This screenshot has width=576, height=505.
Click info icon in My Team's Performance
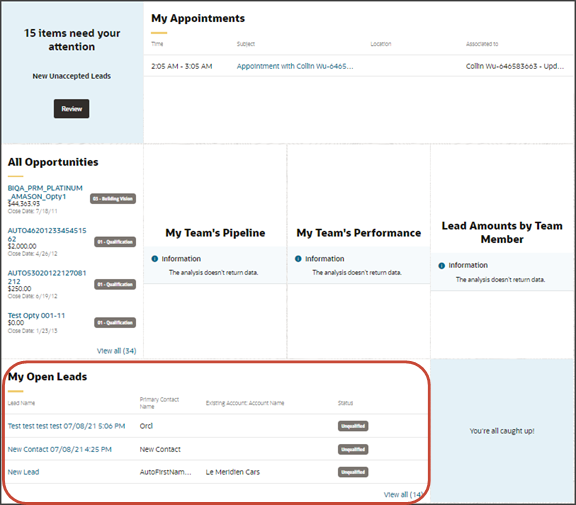click(x=298, y=259)
